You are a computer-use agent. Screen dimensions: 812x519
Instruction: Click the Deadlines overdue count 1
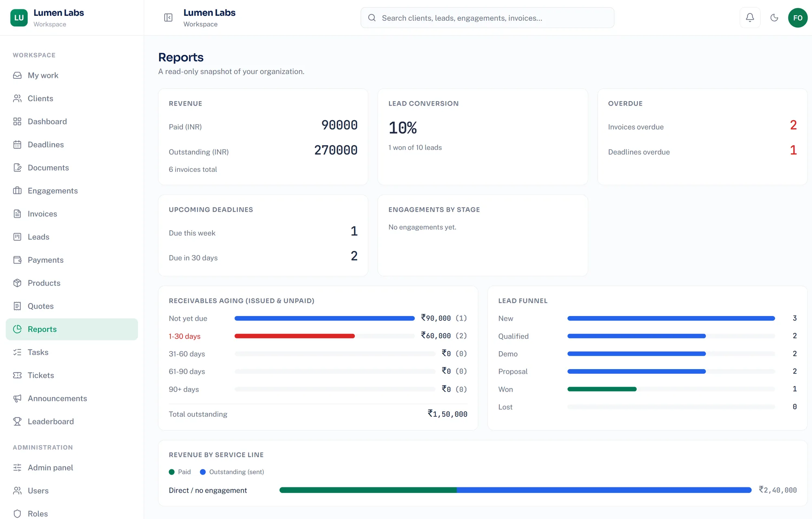(x=793, y=150)
